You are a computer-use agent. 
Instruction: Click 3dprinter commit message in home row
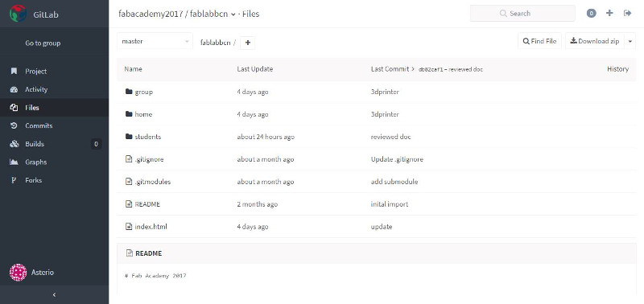385,114
